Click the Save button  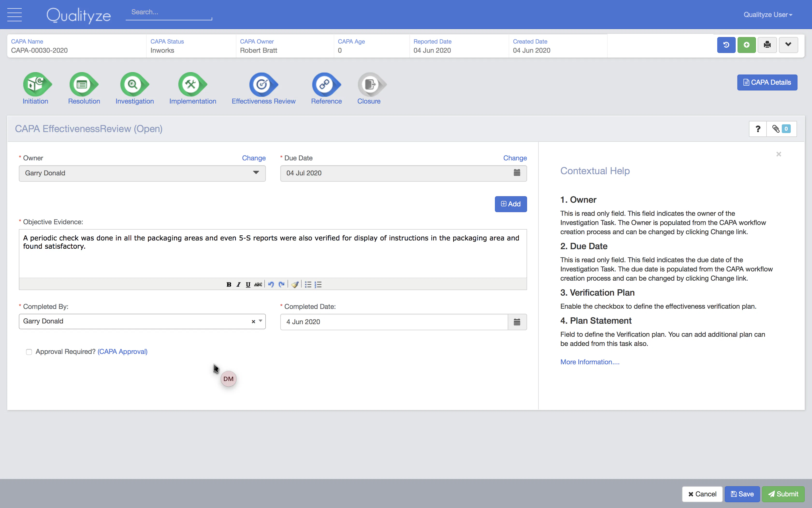point(742,494)
